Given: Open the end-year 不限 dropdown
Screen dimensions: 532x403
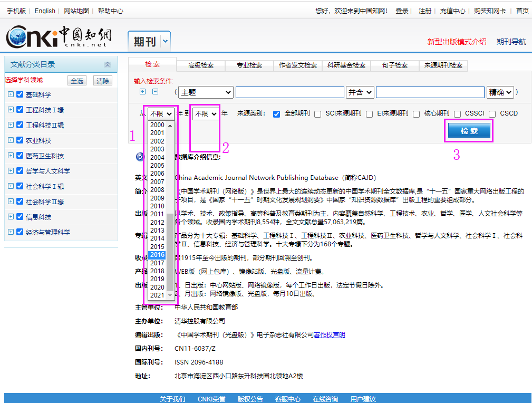Looking at the screenshot, I should (206, 114).
